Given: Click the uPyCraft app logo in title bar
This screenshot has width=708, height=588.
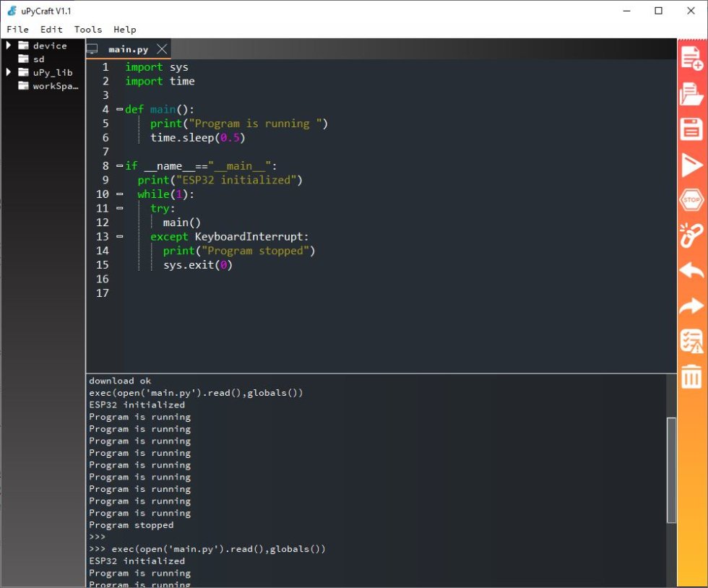Looking at the screenshot, I should click(x=12, y=11).
